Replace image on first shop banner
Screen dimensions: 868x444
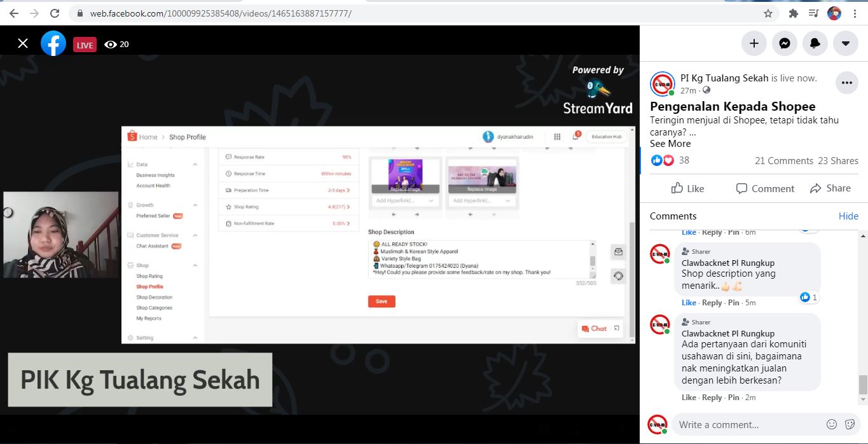coord(406,189)
